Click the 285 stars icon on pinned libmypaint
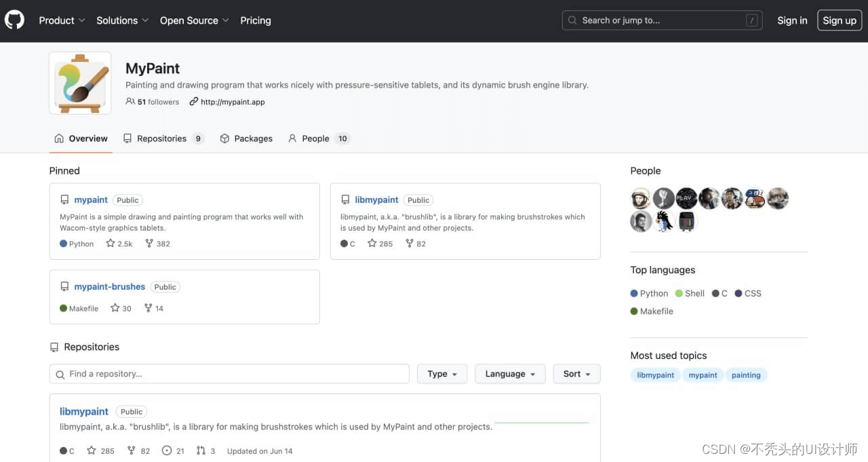This screenshot has width=868, height=462. pyautogui.click(x=372, y=243)
